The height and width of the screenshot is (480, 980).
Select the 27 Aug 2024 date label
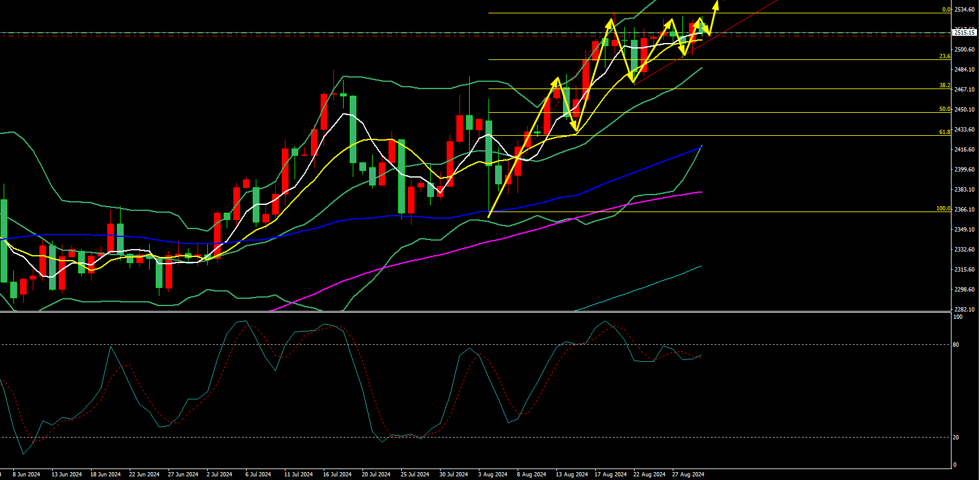[688, 475]
